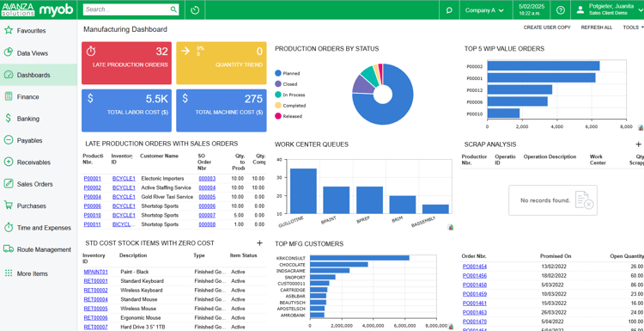The height and width of the screenshot is (331, 644).
Task: Click the P00002 bar in WIP chart
Action: pyautogui.click(x=544, y=66)
